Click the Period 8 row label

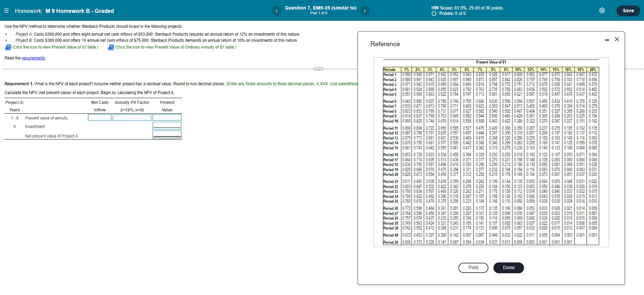[390, 111]
